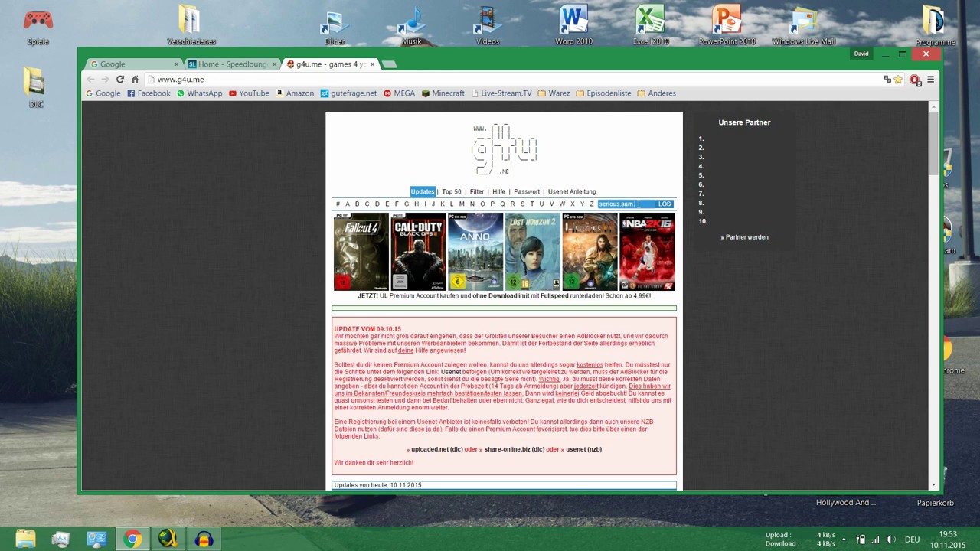Open the Programme desktop folder

[x=935, y=27]
